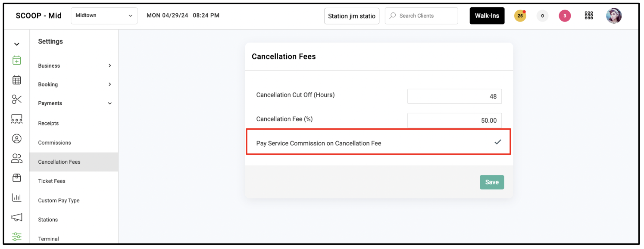
Task: Toggle Pay Service Commission on Cancellation Fee checkmark
Action: click(498, 142)
